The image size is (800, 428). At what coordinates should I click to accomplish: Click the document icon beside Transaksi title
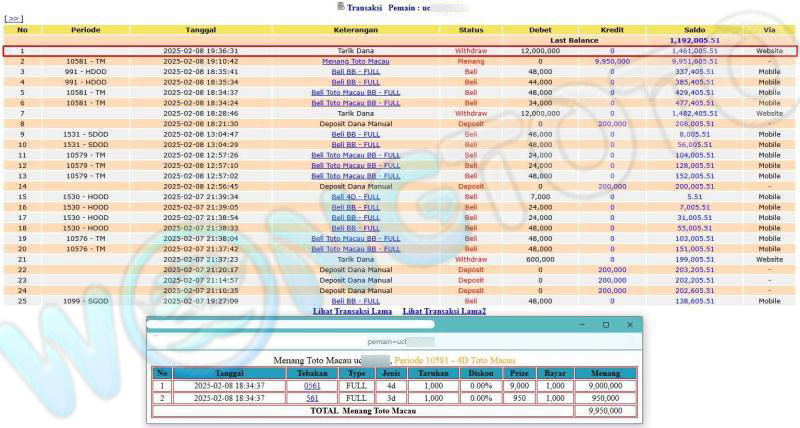click(340, 6)
